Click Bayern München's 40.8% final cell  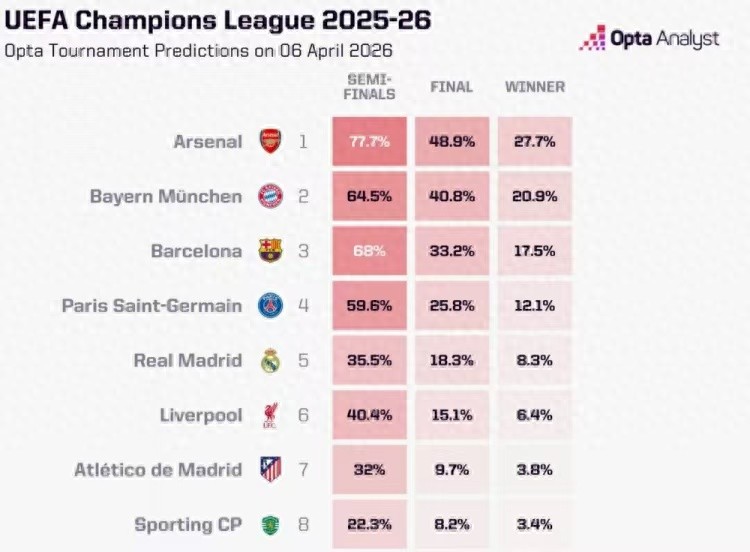click(452, 196)
